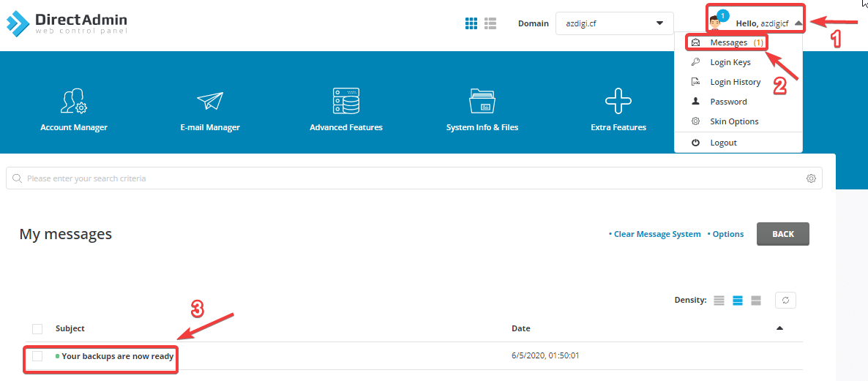The image size is (868, 381).
Task: Toggle the Date column sort arrow
Action: [779, 328]
